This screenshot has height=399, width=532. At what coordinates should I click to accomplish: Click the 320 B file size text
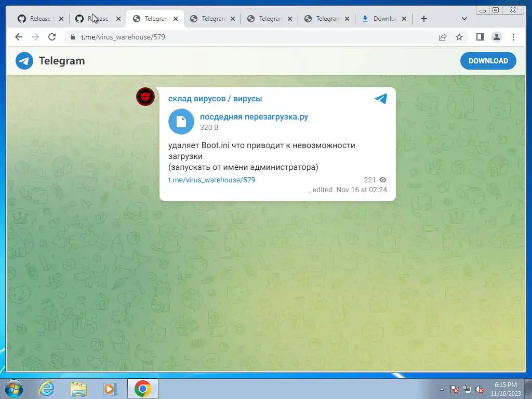[x=209, y=127]
